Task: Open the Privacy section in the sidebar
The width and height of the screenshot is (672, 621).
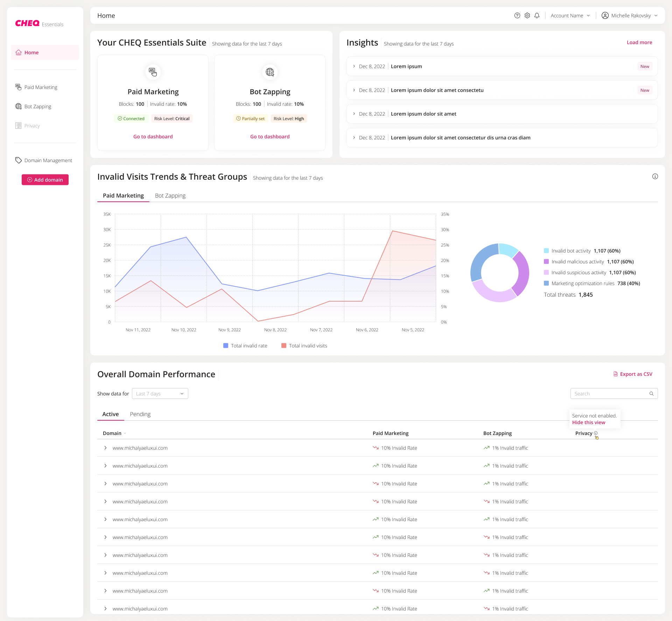Action: pos(32,125)
